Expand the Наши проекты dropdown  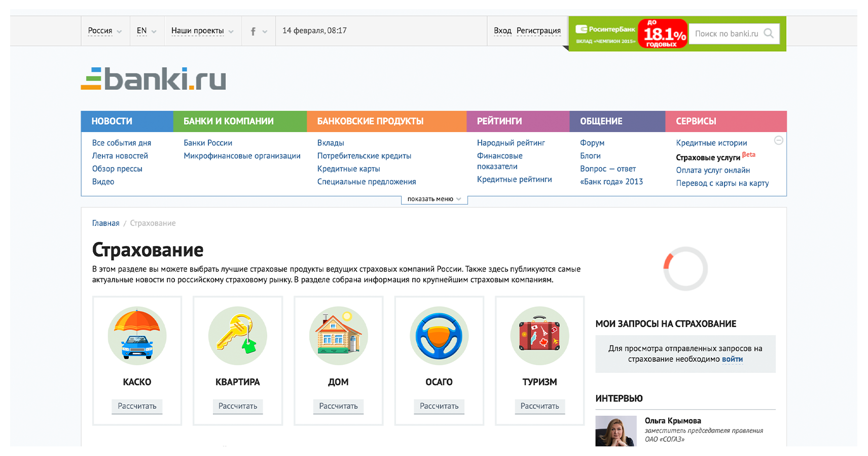tap(202, 31)
